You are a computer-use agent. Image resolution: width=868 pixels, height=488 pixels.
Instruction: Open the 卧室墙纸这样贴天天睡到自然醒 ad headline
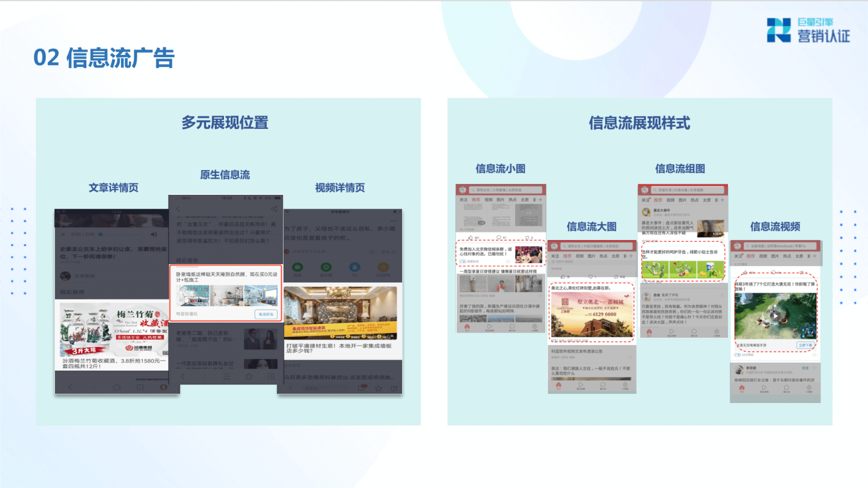[226, 277]
